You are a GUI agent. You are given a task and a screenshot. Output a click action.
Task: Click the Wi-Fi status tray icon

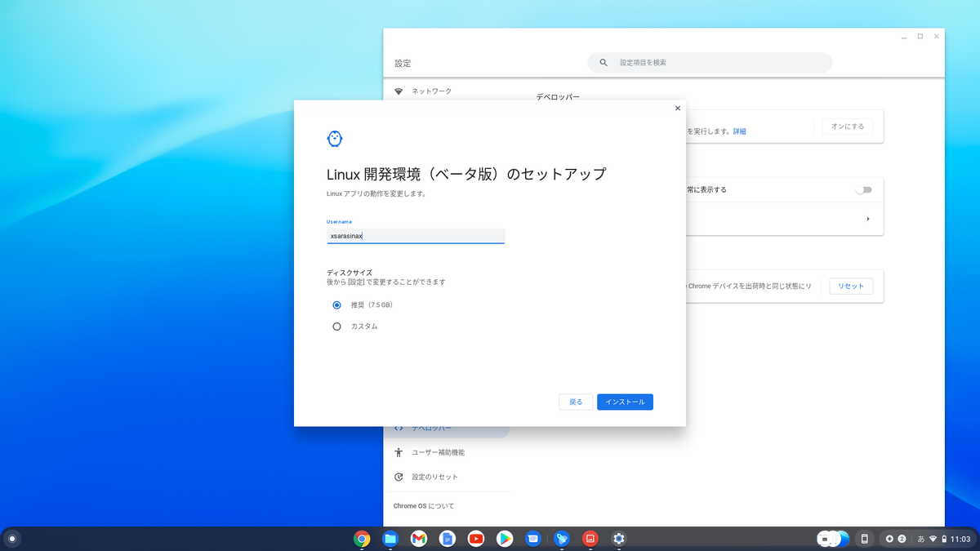(933, 539)
